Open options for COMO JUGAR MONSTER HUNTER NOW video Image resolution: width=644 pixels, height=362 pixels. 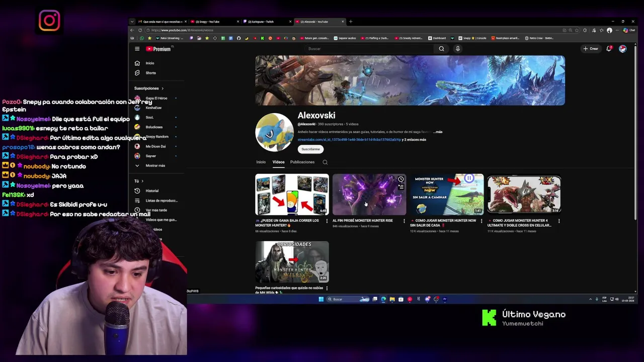click(481, 221)
